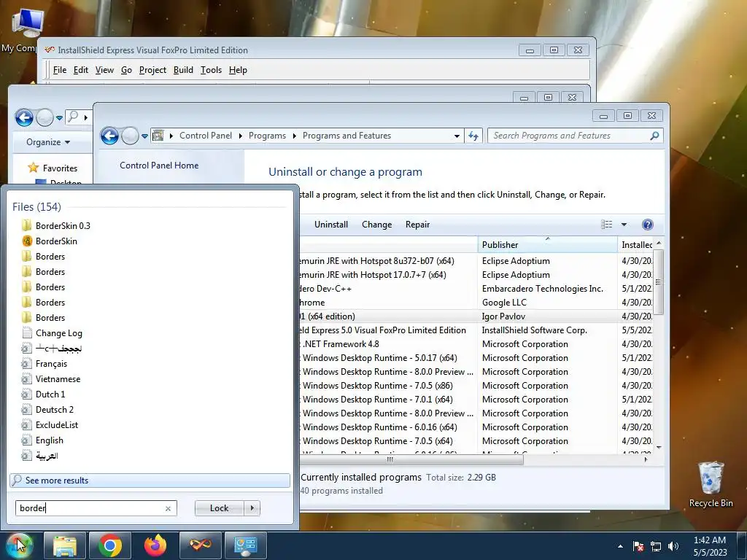Clear the Start menu search box
The height and width of the screenshot is (560, 747).
coord(168,508)
